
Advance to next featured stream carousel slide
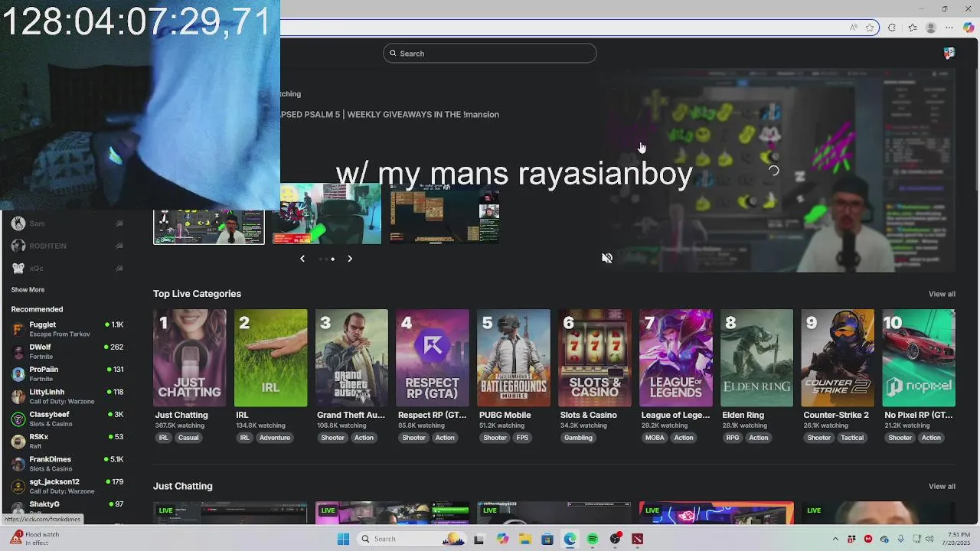coord(350,259)
